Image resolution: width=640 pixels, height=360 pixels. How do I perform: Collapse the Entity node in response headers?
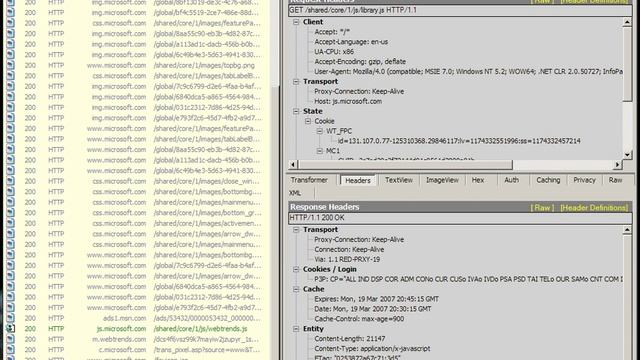pyautogui.click(x=296, y=329)
